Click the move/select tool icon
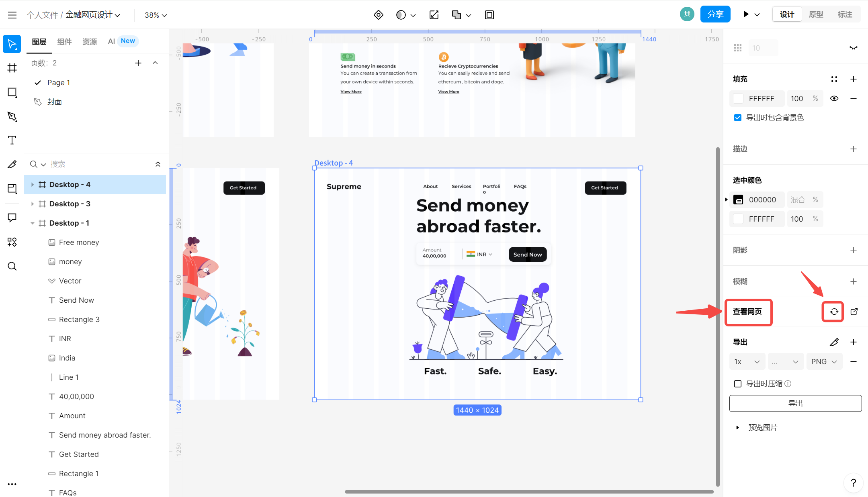This screenshot has height=497, width=868. point(12,45)
